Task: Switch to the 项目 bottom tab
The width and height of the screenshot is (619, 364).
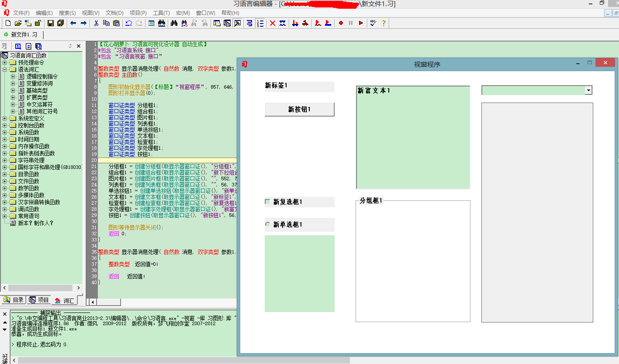Action: coord(39,300)
